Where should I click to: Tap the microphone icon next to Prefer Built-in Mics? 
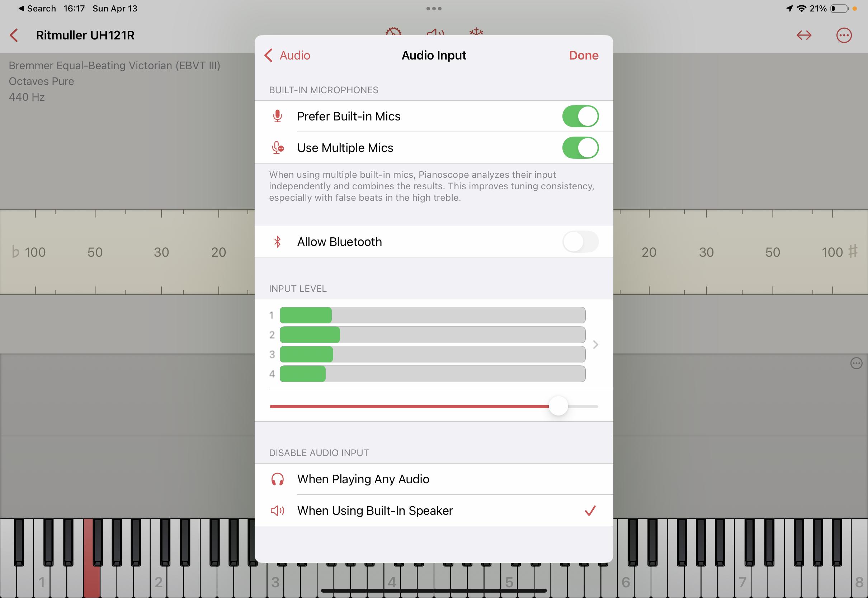277,116
